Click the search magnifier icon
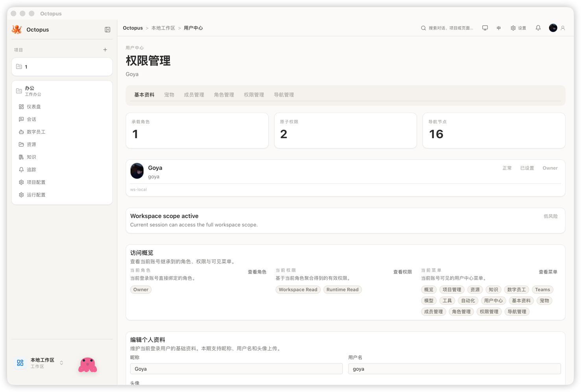The width and height of the screenshot is (581, 392). coord(423,28)
